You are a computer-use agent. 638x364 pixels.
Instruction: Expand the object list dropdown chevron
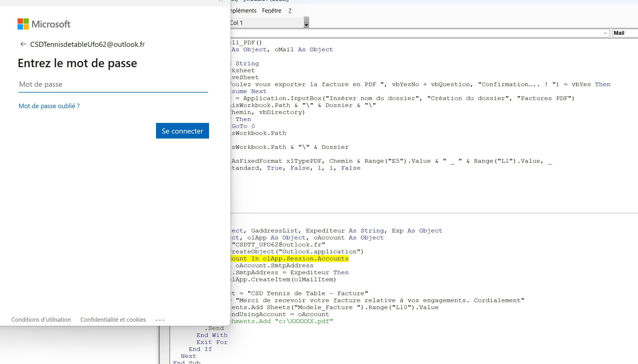pos(605,33)
